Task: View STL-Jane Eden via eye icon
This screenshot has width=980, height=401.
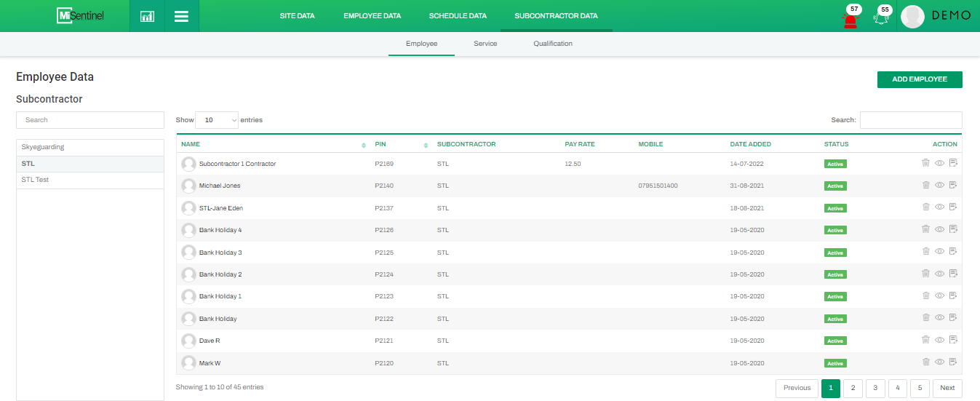Action: 939,207
